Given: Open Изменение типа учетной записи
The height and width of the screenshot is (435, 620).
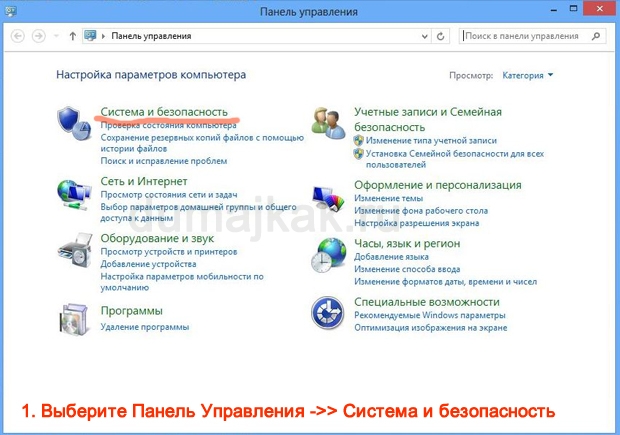Looking at the screenshot, I should 431,140.
